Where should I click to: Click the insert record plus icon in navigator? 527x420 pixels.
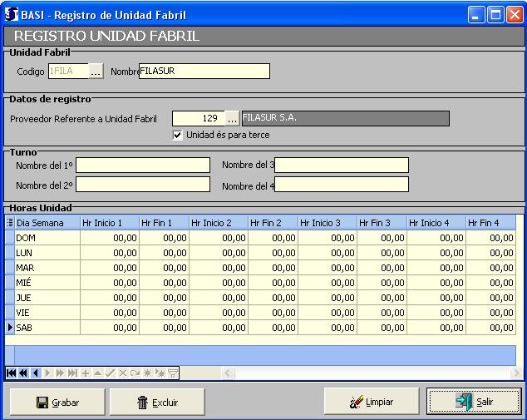pos(86,373)
